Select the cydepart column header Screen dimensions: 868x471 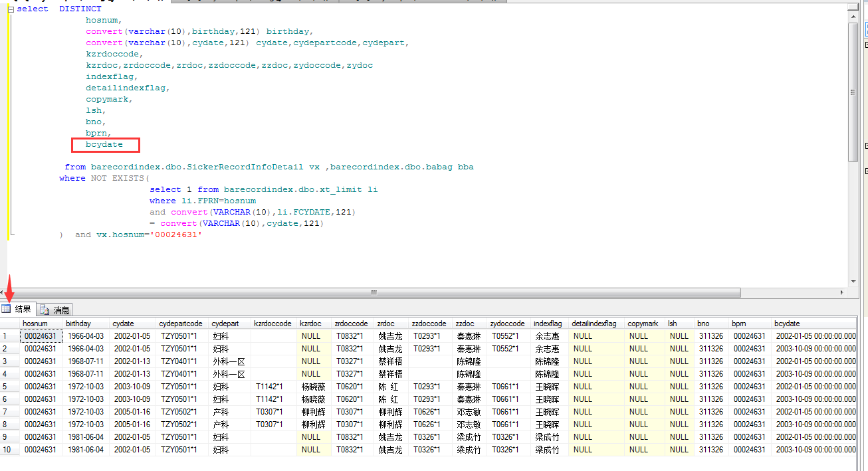tap(229, 324)
